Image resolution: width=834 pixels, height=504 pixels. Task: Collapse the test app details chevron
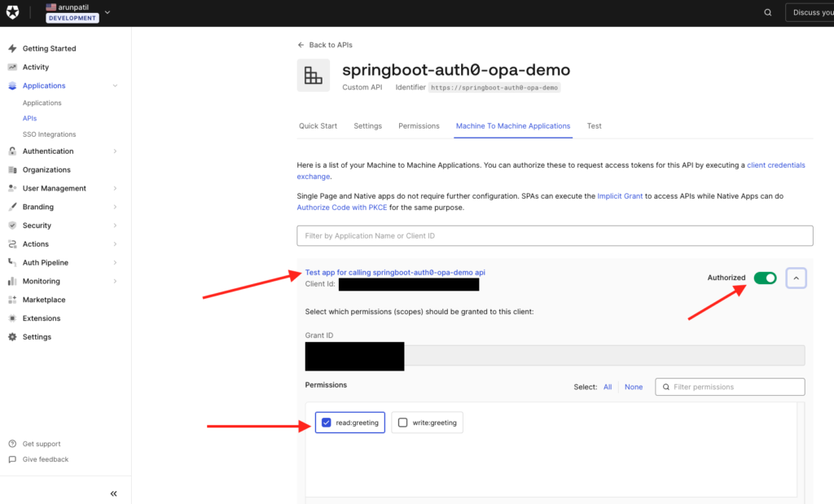(796, 278)
